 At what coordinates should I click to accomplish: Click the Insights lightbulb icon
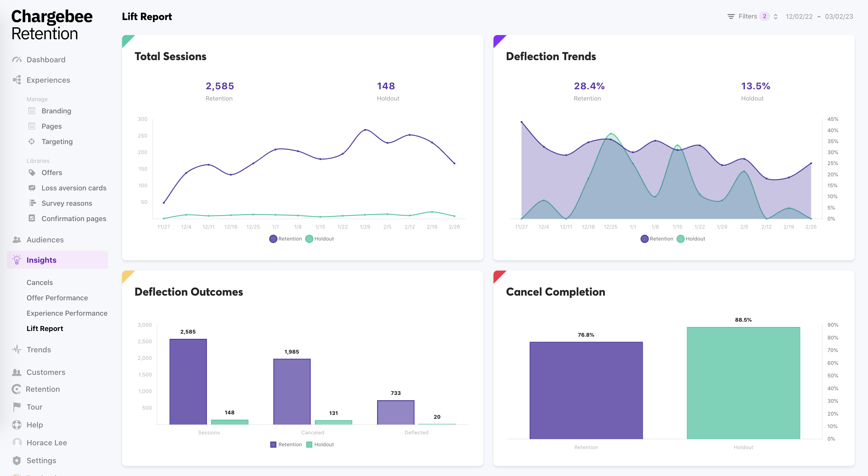17,260
